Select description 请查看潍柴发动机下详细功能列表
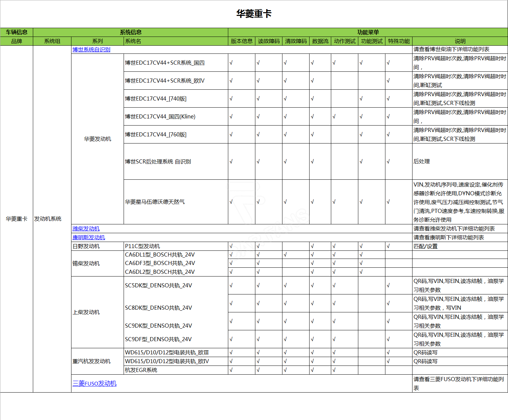The width and height of the screenshot is (508, 420). pos(460,228)
